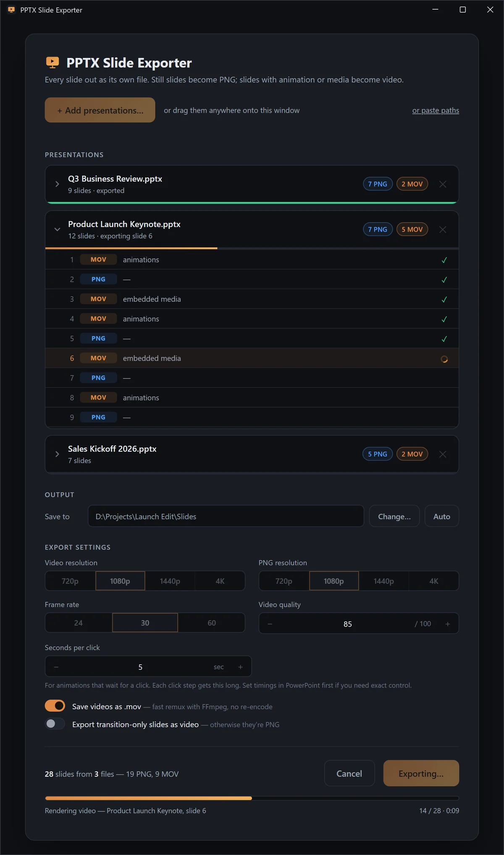Click the MOV badge on slide 3

pyautogui.click(x=98, y=299)
